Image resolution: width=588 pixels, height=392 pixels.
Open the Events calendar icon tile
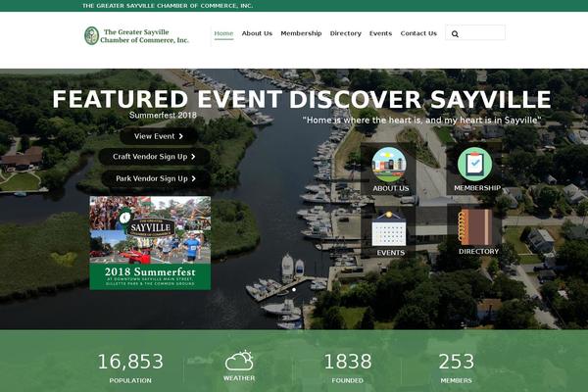389,232
